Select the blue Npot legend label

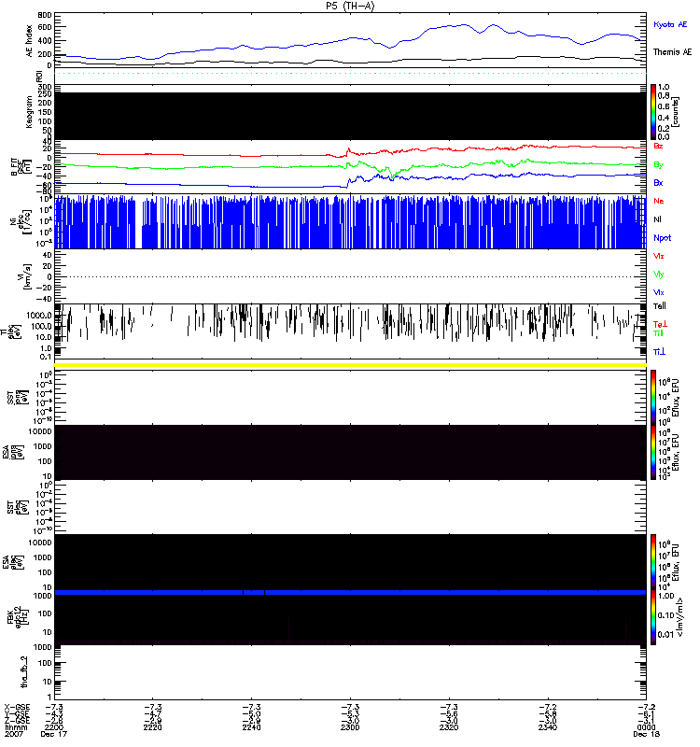click(x=663, y=238)
